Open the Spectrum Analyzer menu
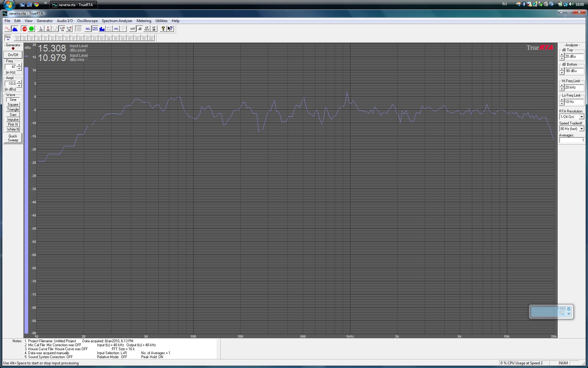 [x=117, y=21]
